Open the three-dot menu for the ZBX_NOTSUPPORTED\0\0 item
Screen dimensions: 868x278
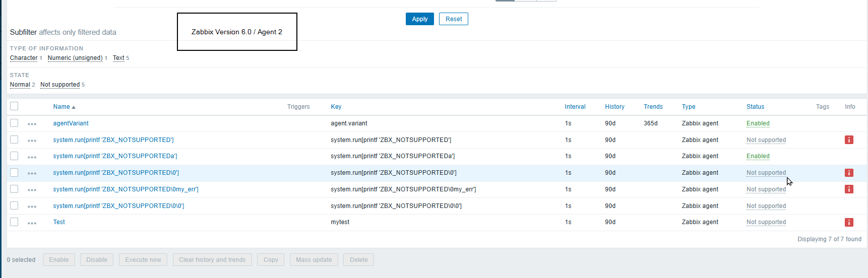(32, 206)
